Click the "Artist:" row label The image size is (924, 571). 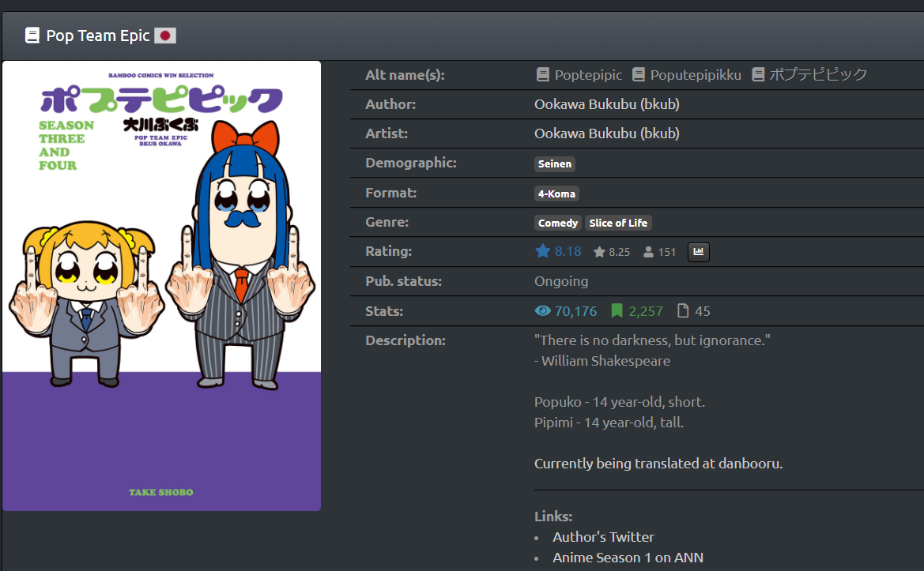click(387, 133)
